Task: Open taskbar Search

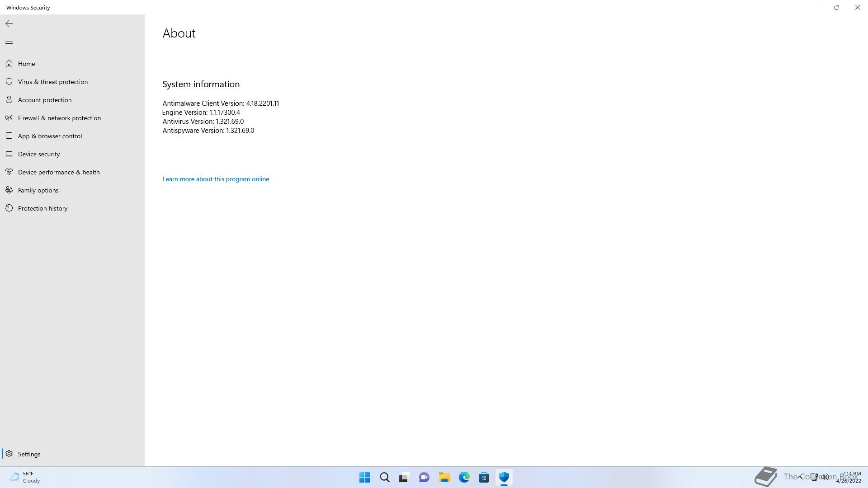Action: coord(385,477)
